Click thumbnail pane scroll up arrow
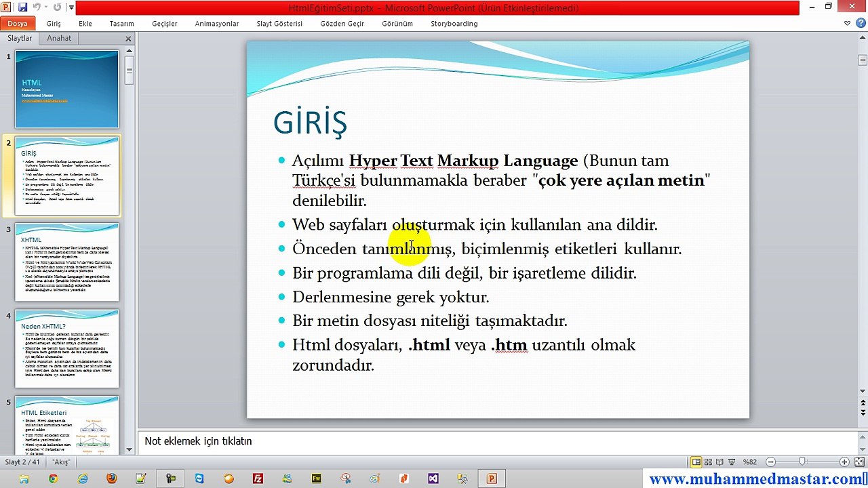Viewport: 868px width, 488px height. click(130, 51)
